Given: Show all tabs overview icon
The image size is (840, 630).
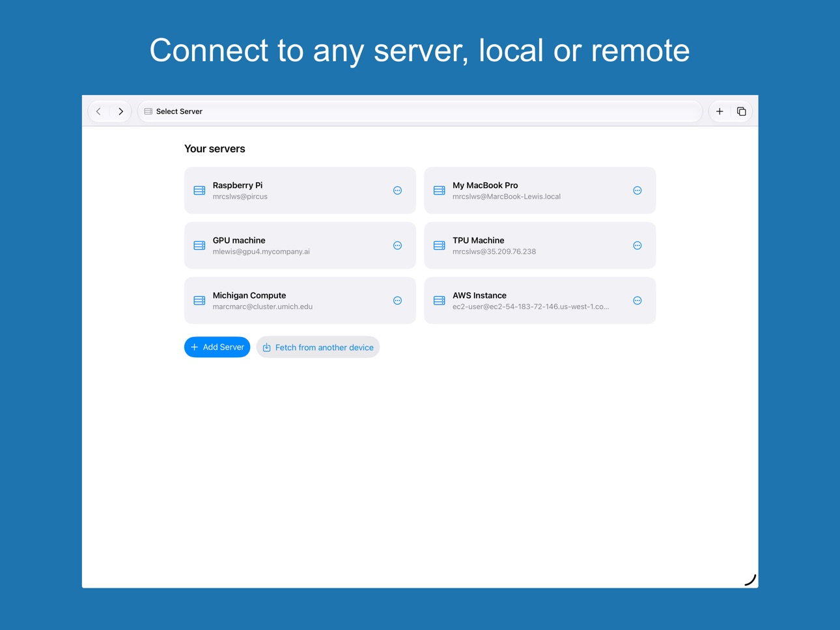Looking at the screenshot, I should point(741,111).
